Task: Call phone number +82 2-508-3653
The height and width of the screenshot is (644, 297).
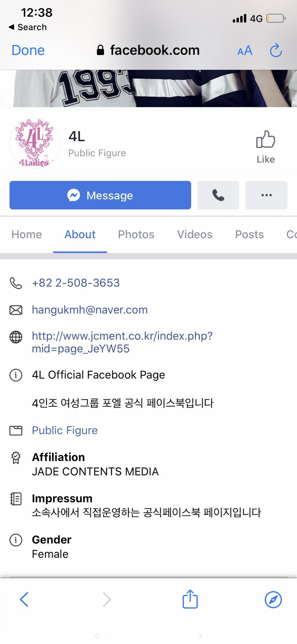Action: coord(76,283)
